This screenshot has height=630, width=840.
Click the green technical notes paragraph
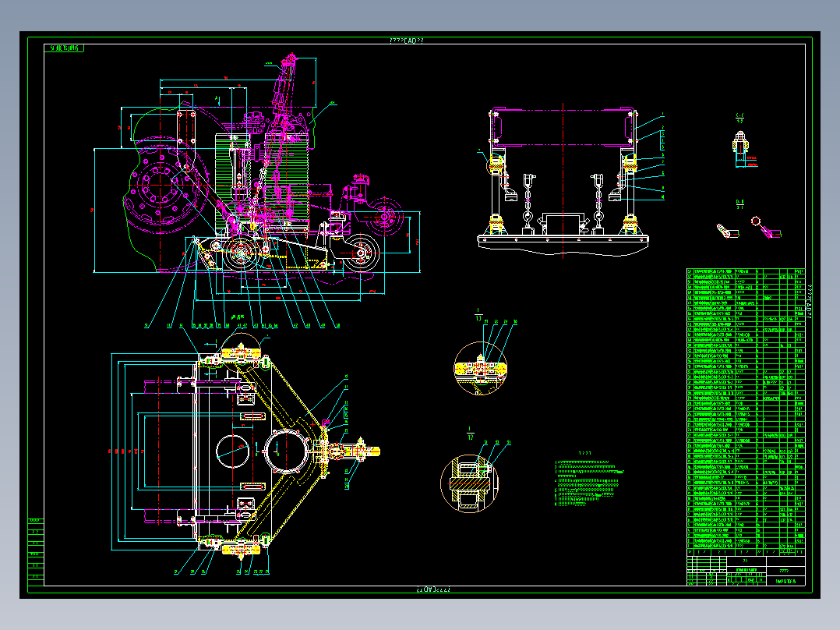tap(588, 482)
